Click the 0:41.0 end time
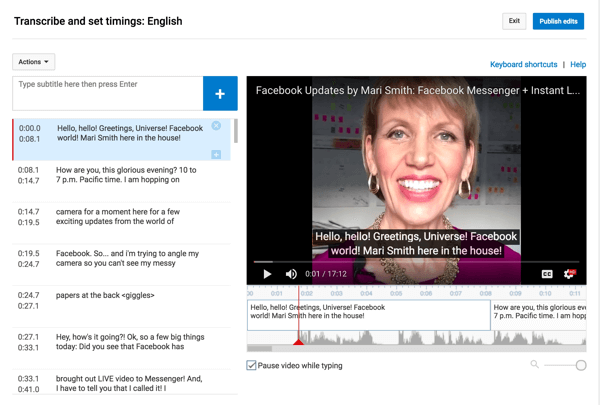 pyautogui.click(x=28, y=389)
